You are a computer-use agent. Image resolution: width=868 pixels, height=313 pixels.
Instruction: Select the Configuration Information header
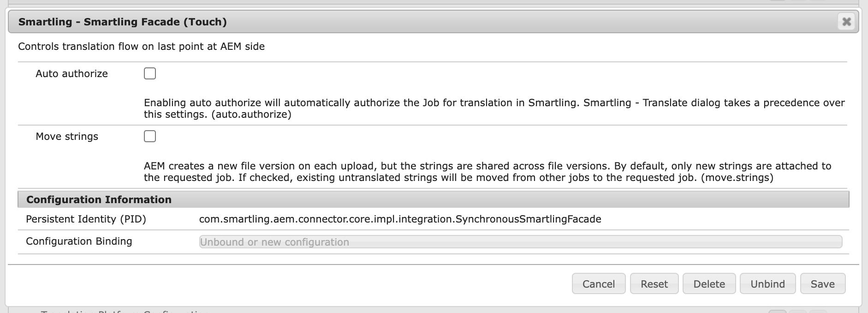coord(99,199)
